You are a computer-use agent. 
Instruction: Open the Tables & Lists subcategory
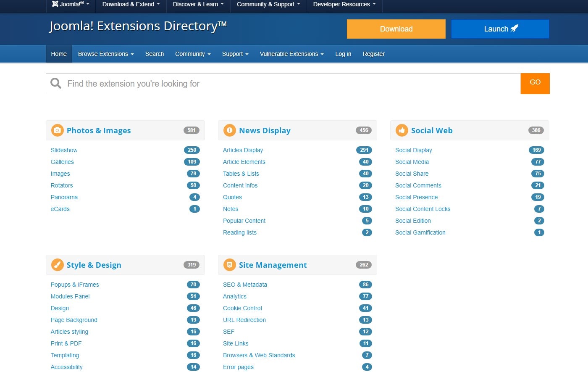(x=241, y=174)
